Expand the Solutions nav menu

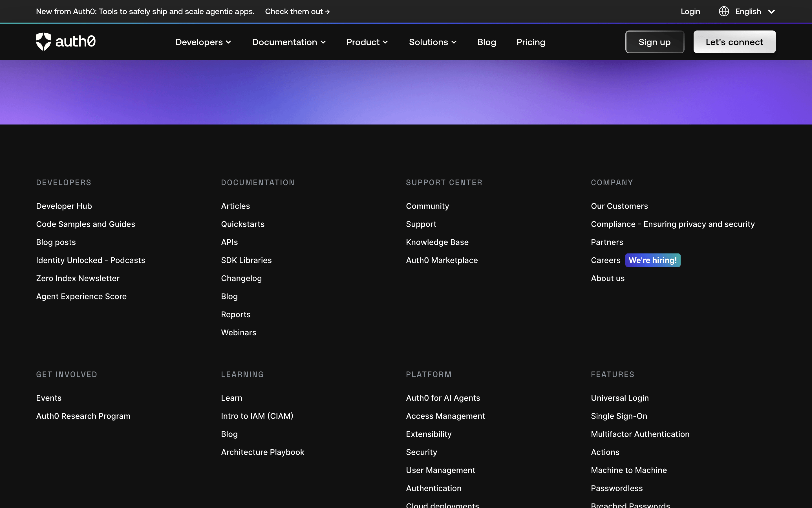[x=433, y=42]
